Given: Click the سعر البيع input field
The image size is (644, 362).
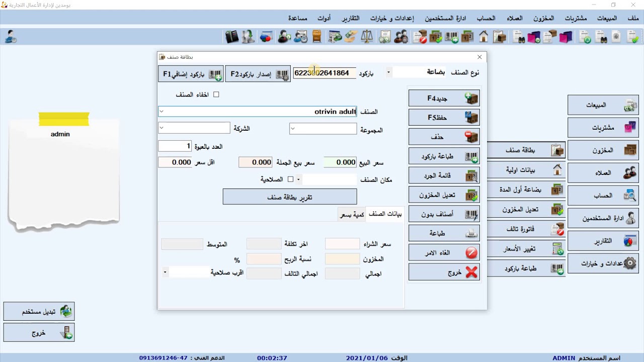Looking at the screenshot, I should pos(340,162).
